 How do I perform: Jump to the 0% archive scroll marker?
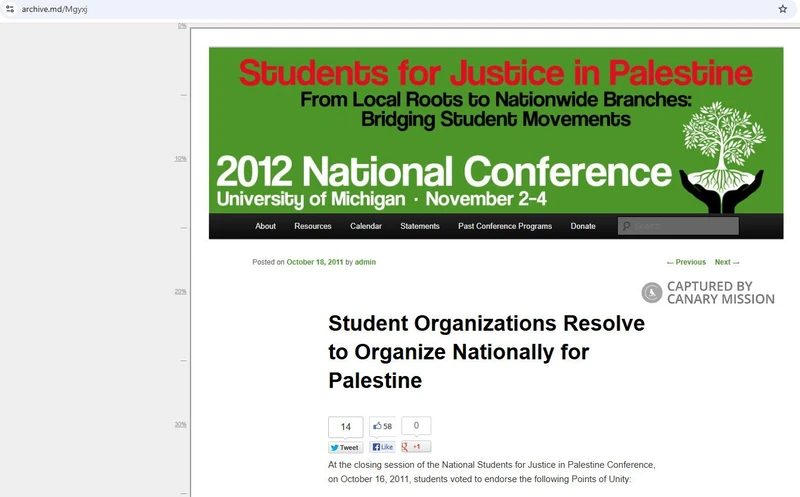[x=182, y=26]
